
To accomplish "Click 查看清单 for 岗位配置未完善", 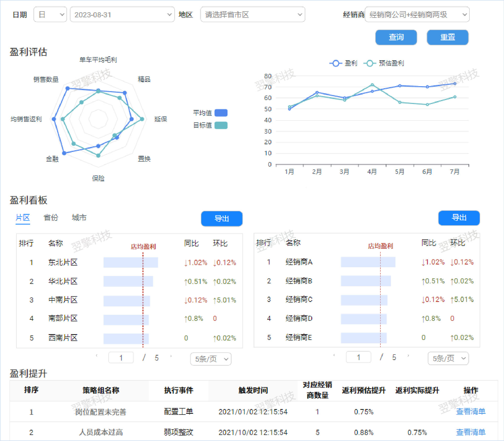I will [470, 412].
